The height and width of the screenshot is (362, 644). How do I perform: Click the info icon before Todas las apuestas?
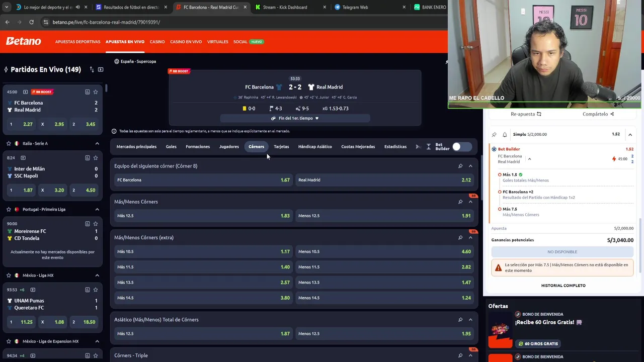pos(114,131)
